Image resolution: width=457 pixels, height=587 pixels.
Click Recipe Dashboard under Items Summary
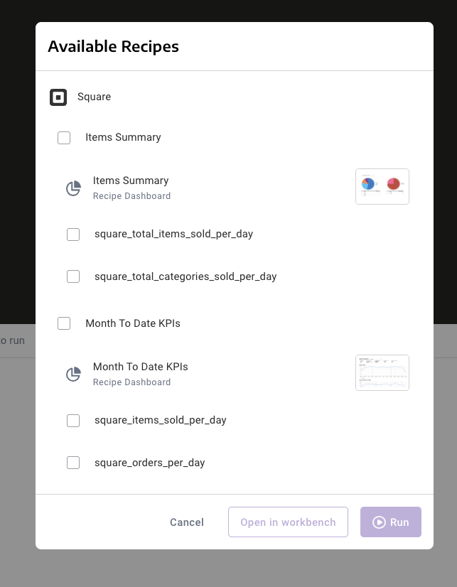coord(132,196)
